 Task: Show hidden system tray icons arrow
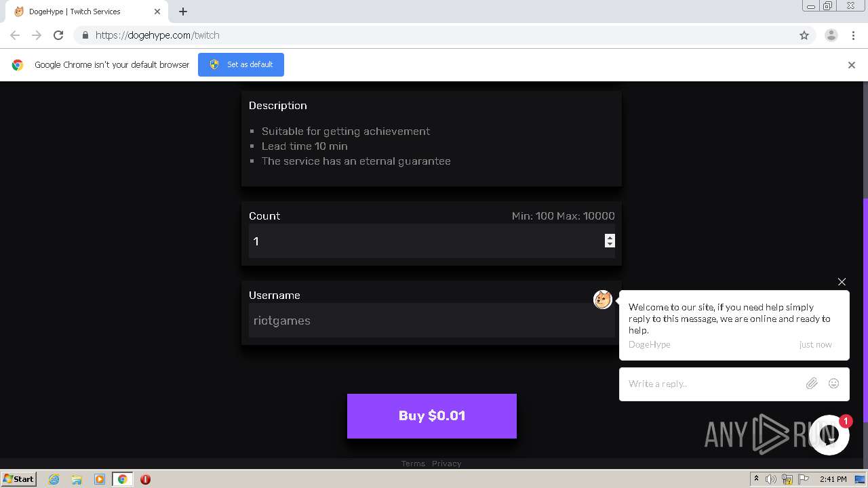[x=756, y=479]
